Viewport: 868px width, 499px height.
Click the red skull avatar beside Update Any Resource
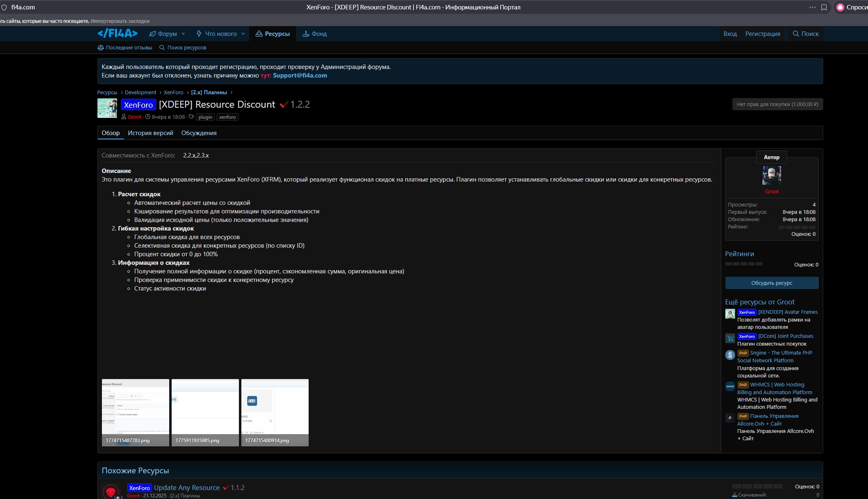coord(110,491)
